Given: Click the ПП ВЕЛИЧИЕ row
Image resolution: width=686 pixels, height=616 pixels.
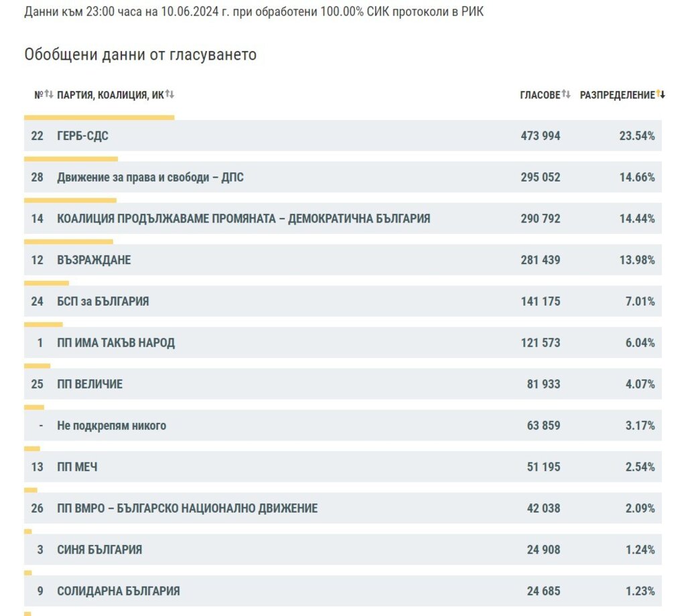Looking at the screenshot, I should click(90, 385).
